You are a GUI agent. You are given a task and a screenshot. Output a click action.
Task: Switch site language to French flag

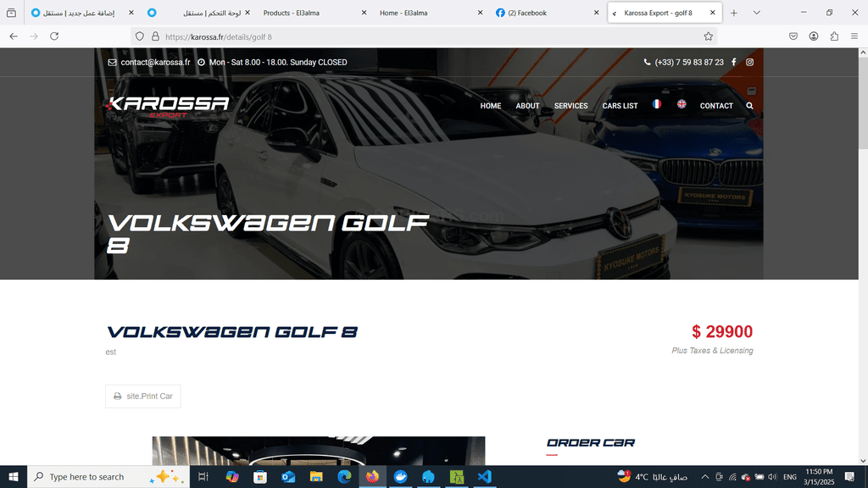[x=657, y=104]
